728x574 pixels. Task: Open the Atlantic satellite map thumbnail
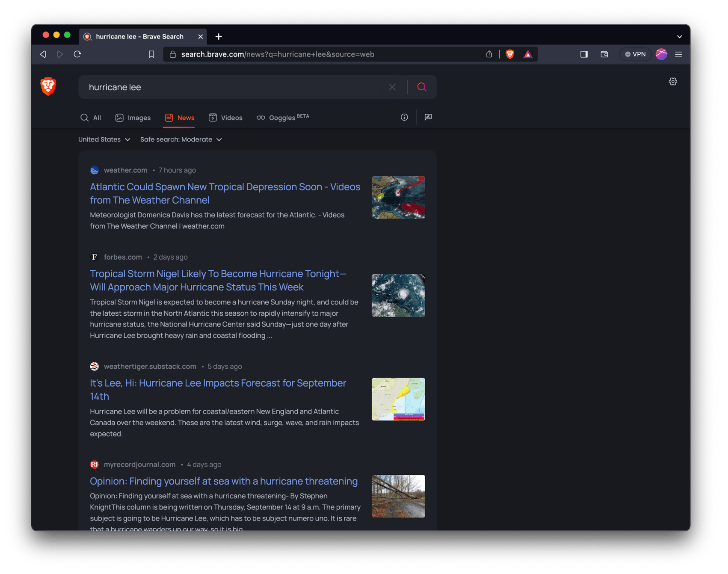coord(398,197)
